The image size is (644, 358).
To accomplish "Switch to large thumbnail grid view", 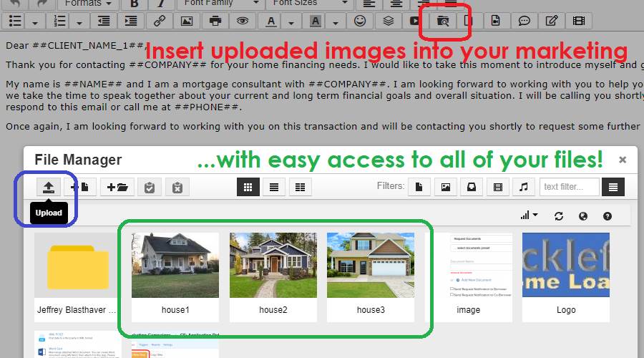I will coord(248,188).
